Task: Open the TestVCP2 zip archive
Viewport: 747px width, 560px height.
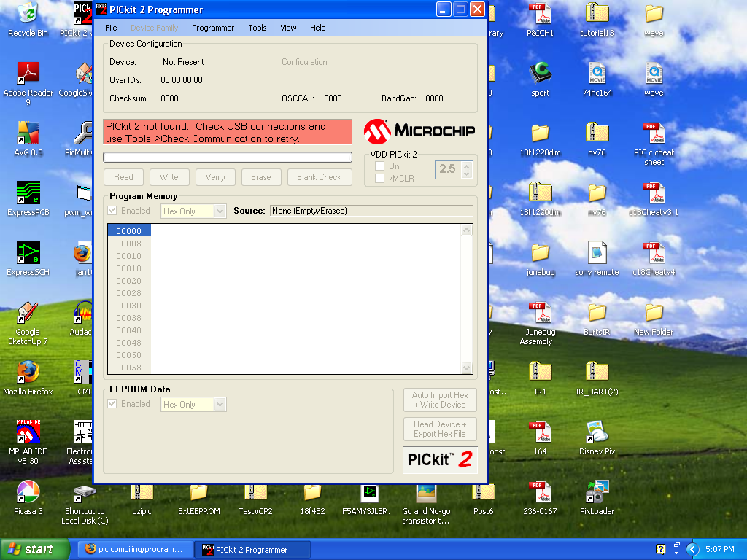Action: click(x=255, y=499)
